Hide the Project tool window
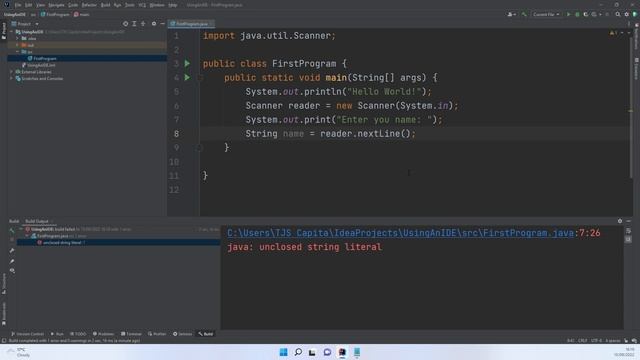The width and height of the screenshot is (640, 360). 162,24
